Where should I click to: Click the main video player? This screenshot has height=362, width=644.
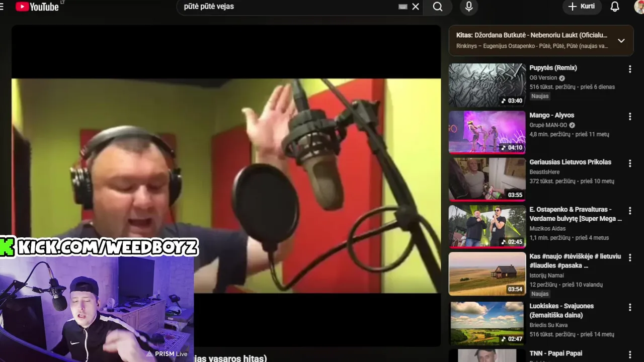tap(226, 186)
